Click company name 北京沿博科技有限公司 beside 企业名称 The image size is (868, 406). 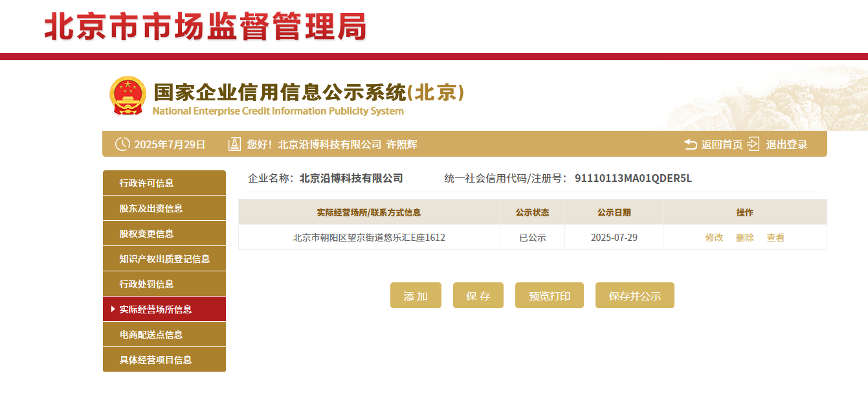351,178
